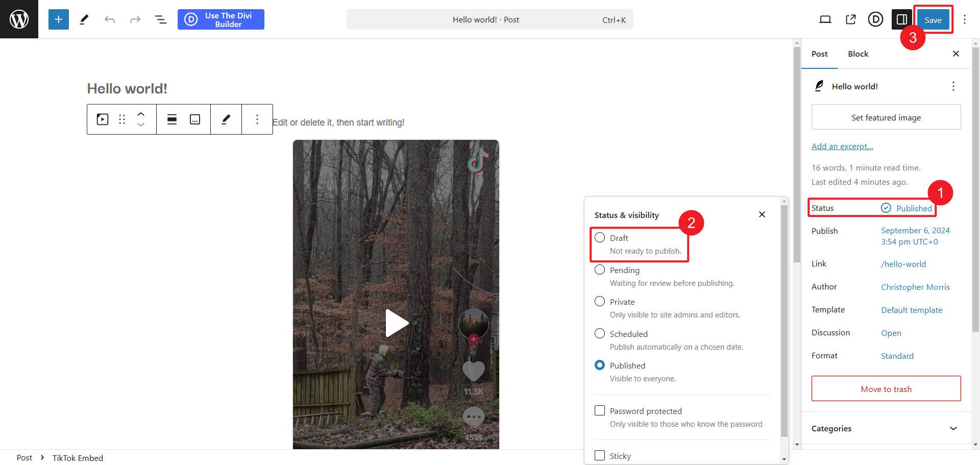980x465 pixels.
Task: Select the Draft status radio button
Action: [600, 237]
